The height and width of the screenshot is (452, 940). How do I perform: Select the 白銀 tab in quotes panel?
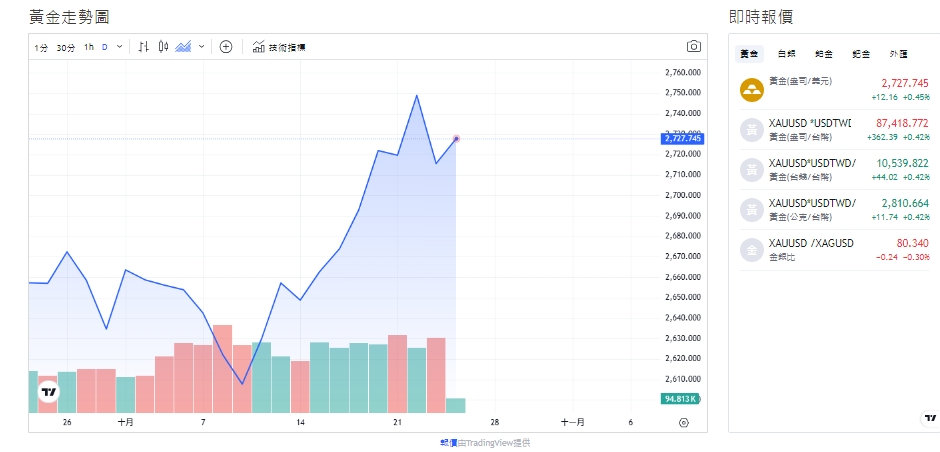pyautogui.click(x=787, y=54)
